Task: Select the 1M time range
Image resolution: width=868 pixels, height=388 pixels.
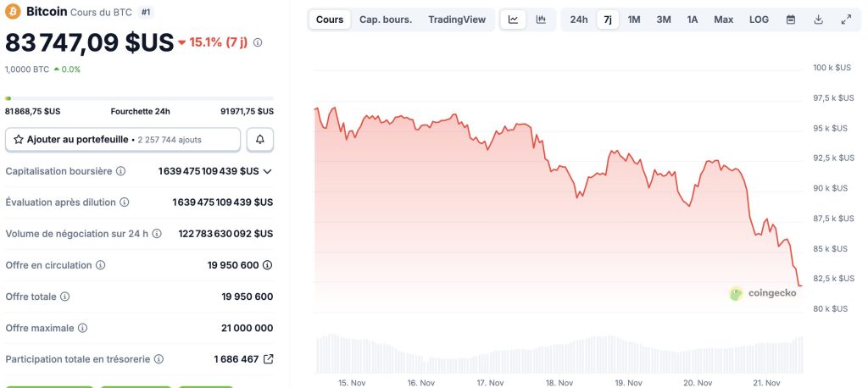Action: pos(634,19)
